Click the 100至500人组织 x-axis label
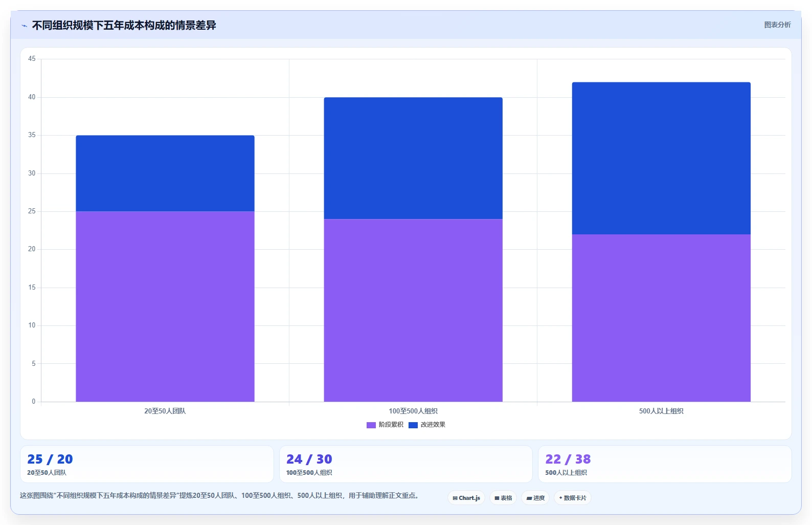 [x=413, y=411]
